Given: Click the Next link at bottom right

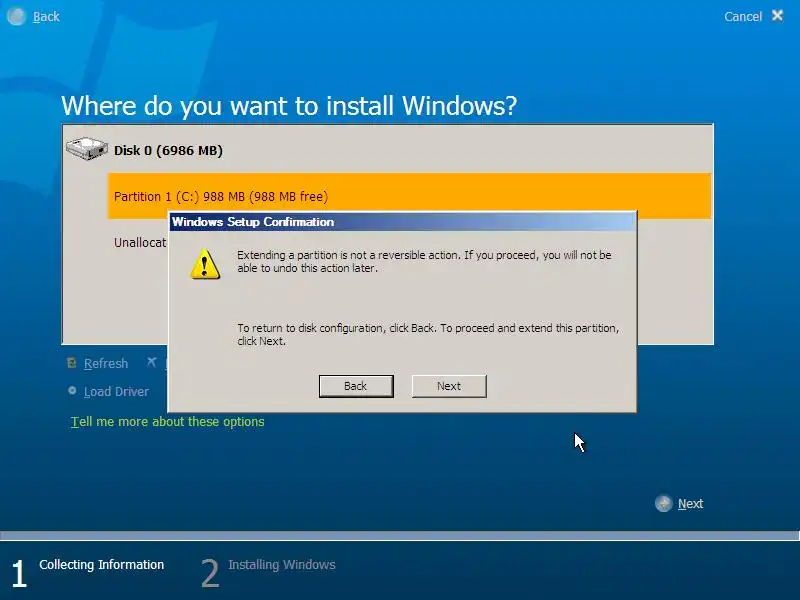Looking at the screenshot, I should coord(690,504).
